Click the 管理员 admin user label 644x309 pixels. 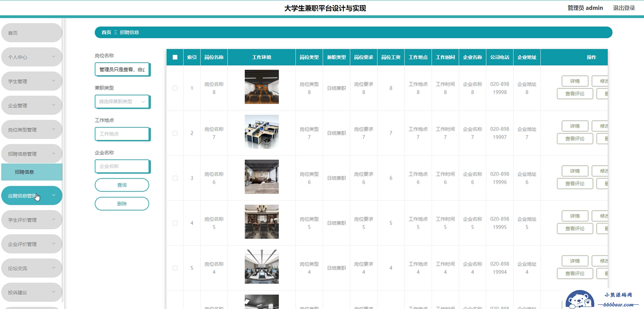point(585,8)
